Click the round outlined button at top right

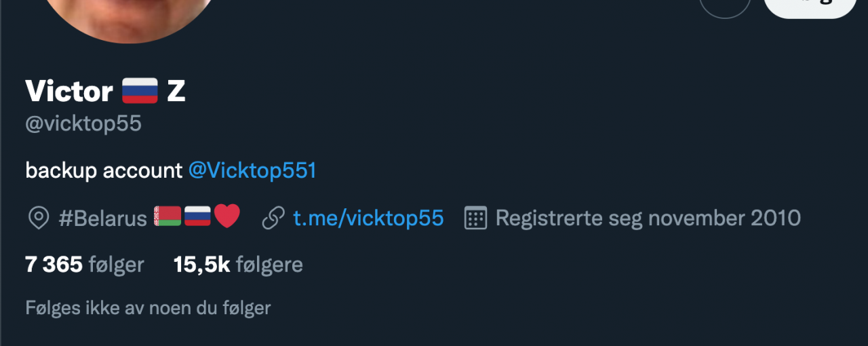pos(725,5)
